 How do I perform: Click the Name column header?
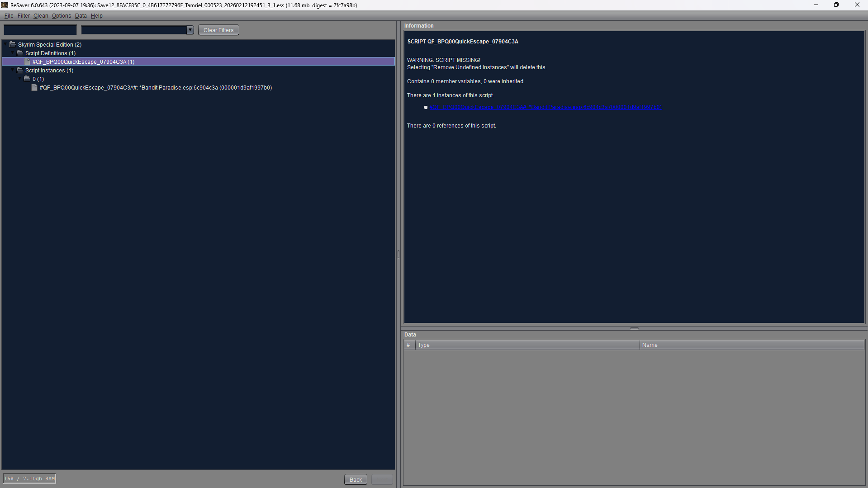[752, 345]
